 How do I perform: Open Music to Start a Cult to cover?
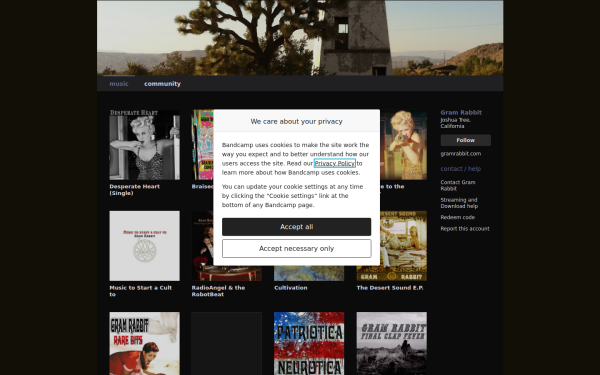[144, 246]
